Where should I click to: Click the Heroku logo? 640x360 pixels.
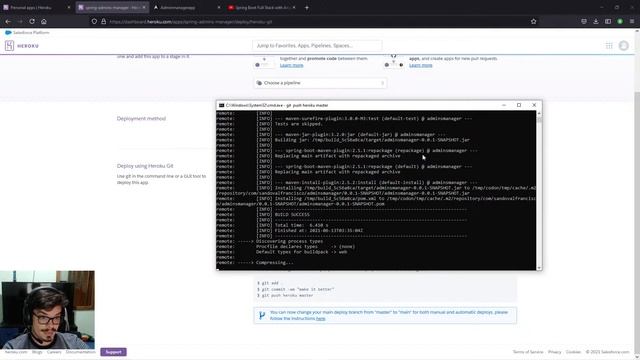22,46
